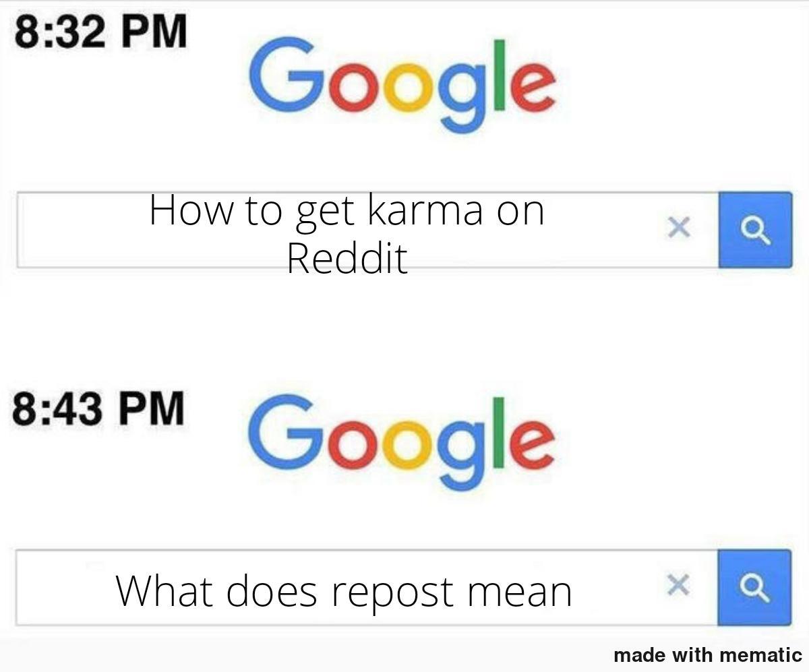Screen dimensions: 809x672
Task: Open the 'made with mematic' watermark
Action: (x=708, y=654)
